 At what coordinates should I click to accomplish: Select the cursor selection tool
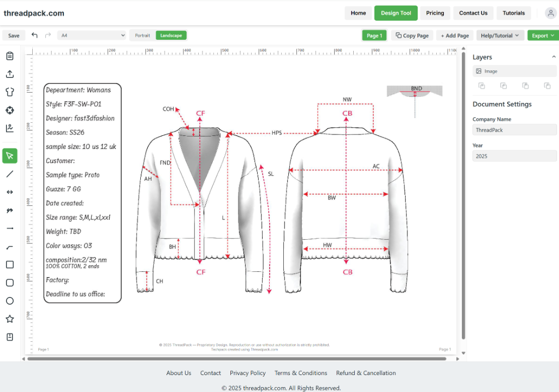click(x=10, y=156)
